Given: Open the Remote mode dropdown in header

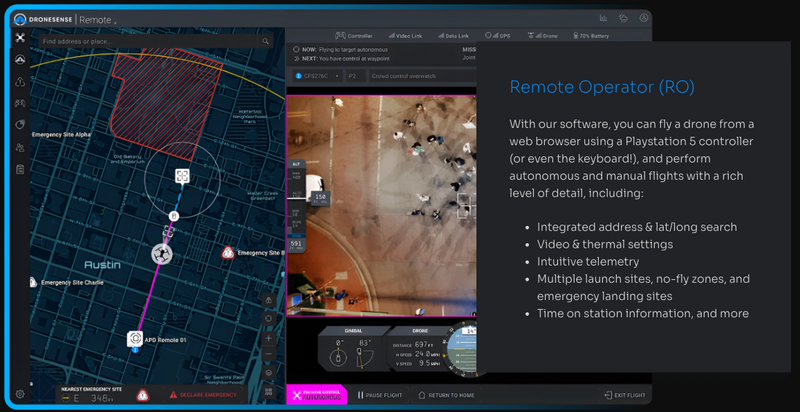Looking at the screenshot, I should click(97, 20).
